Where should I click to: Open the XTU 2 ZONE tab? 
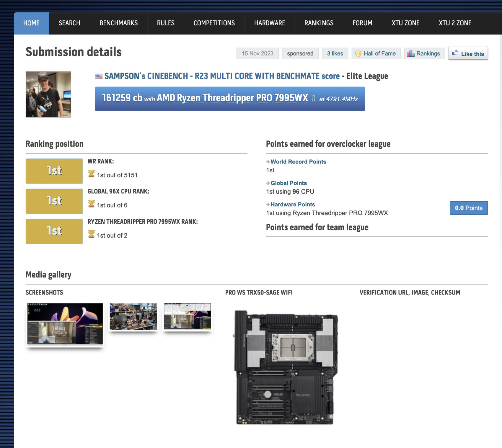(x=455, y=23)
